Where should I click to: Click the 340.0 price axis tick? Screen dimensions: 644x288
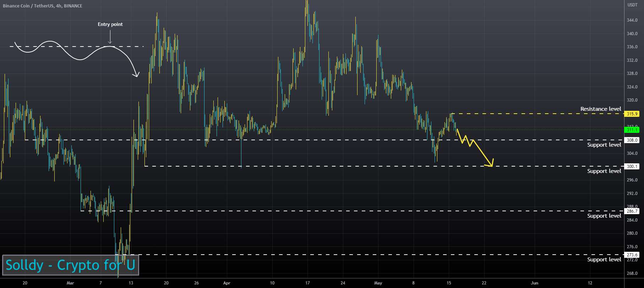pos(632,34)
